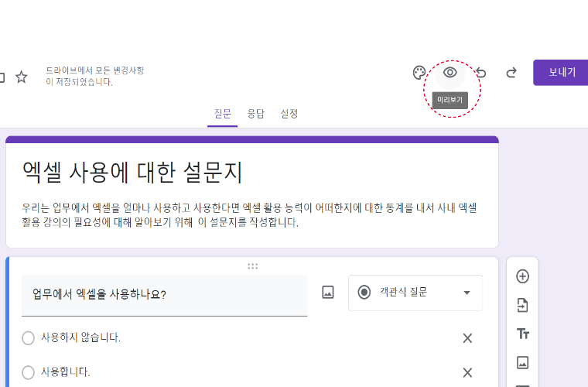
Task: Grab the question drag handle dots
Action: [252, 266]
